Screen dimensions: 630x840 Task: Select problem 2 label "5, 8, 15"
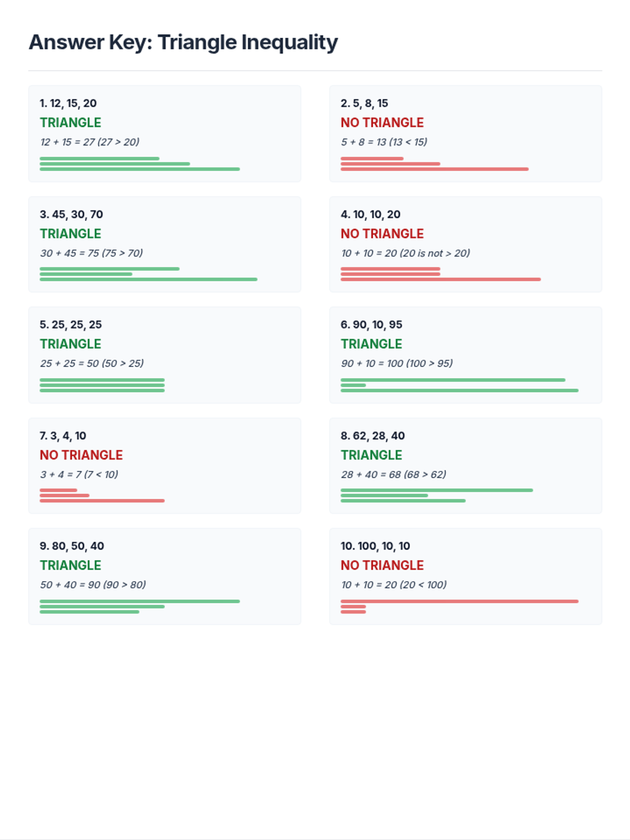(364, 103)
